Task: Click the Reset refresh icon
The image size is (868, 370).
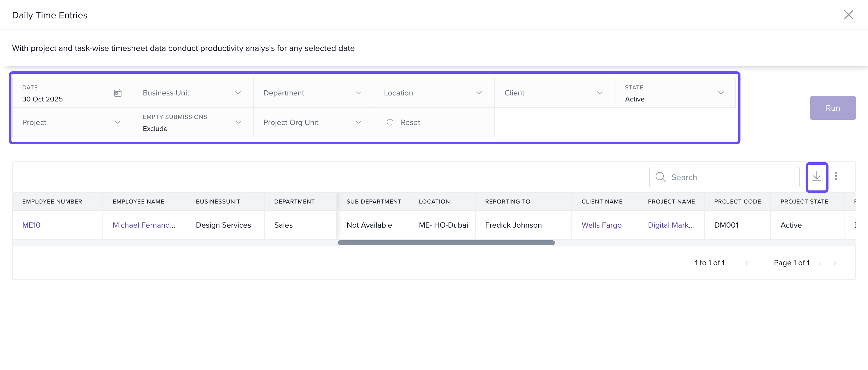Action: tap(390, 122)
